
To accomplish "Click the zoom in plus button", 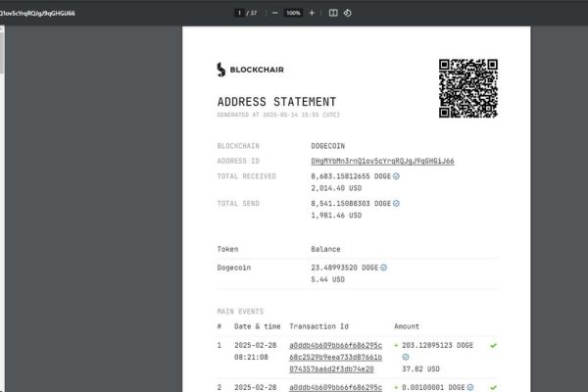I will [312, 13].
